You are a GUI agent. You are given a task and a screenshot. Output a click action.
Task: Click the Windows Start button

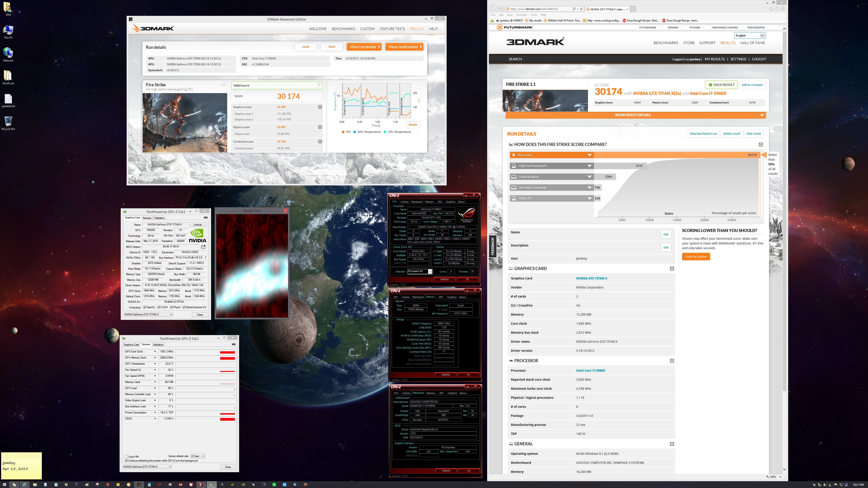[4, 485]
